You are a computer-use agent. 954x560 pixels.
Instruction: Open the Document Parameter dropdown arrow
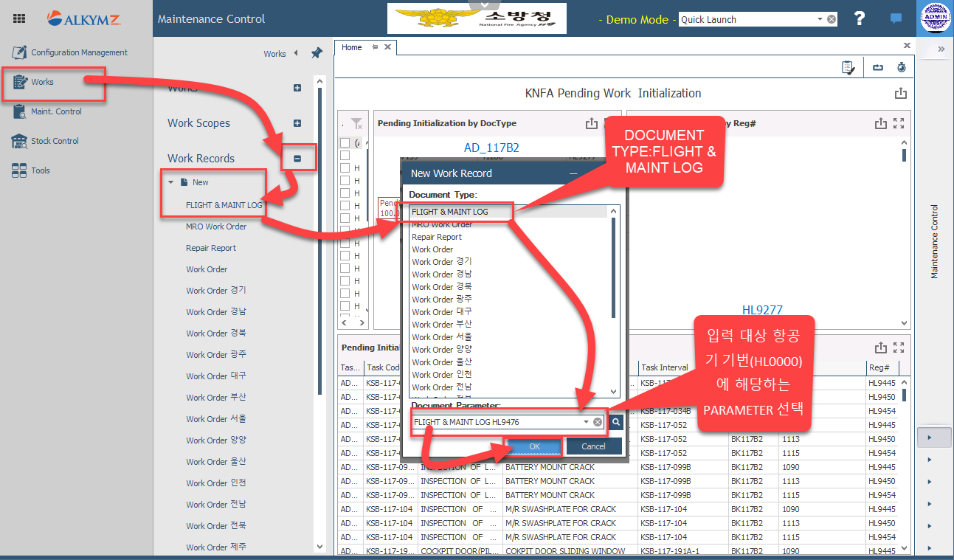[587, 422]
